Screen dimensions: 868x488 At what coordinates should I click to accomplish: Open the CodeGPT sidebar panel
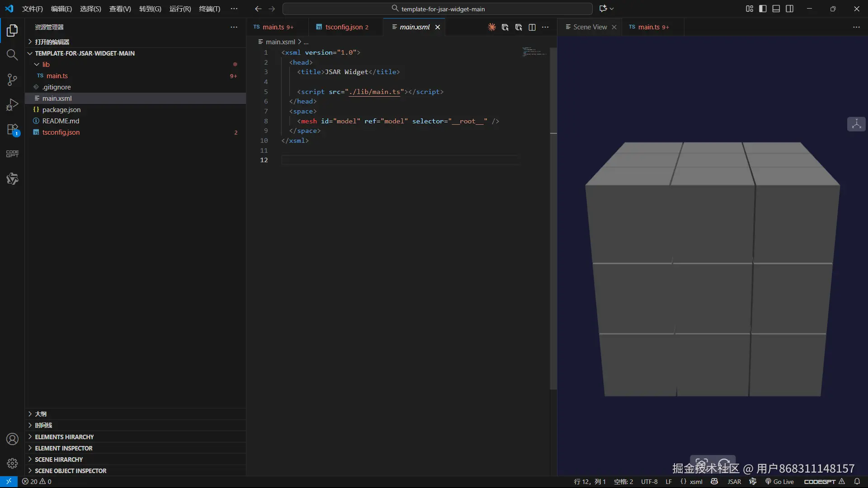(12, 154)
